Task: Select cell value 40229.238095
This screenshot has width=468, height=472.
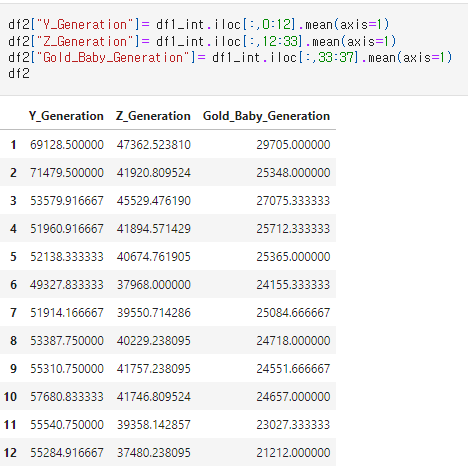Action: (x=154, y=341)
